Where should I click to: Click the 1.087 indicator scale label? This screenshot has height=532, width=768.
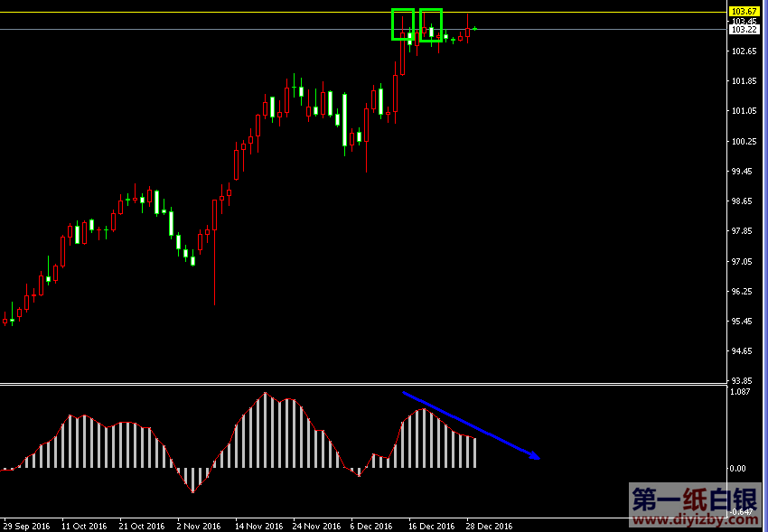point(738,392)
